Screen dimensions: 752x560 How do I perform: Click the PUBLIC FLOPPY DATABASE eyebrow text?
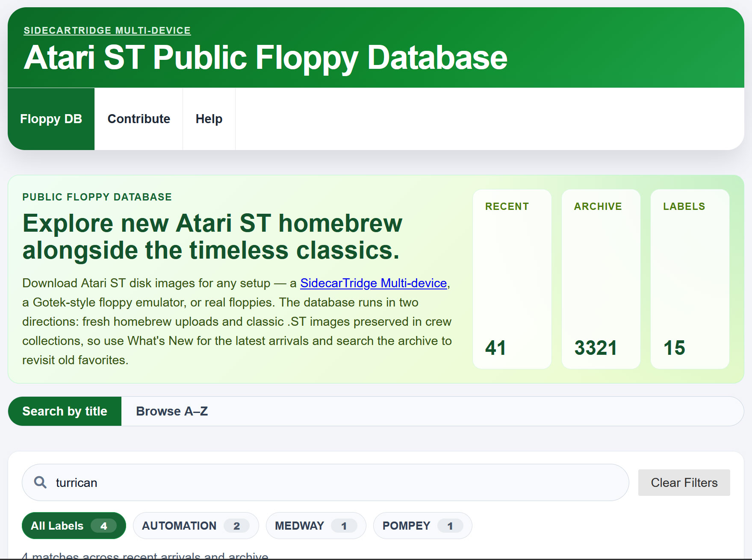pos(97,197)
